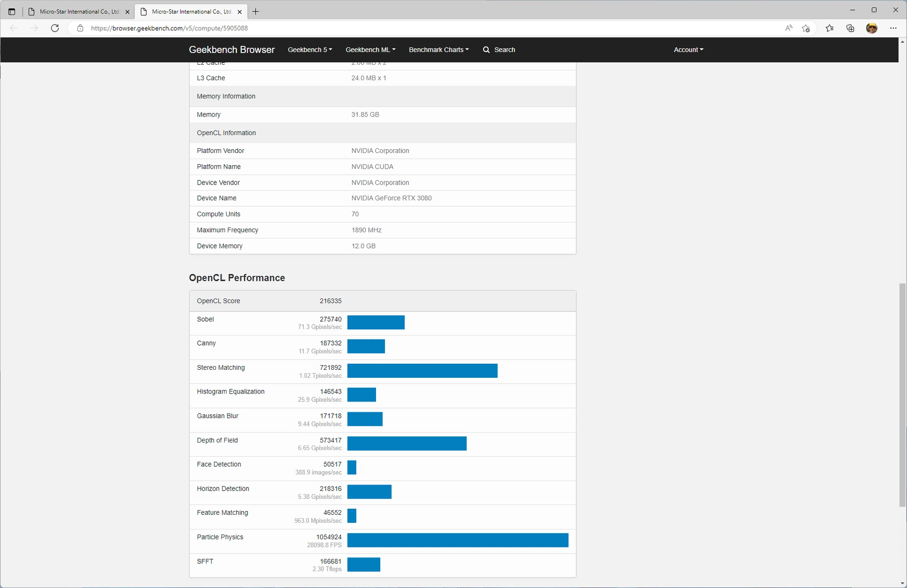Click the Canny row label
Image resolution: width=907 pixels, height=588 pixels.
pos(206,343)
